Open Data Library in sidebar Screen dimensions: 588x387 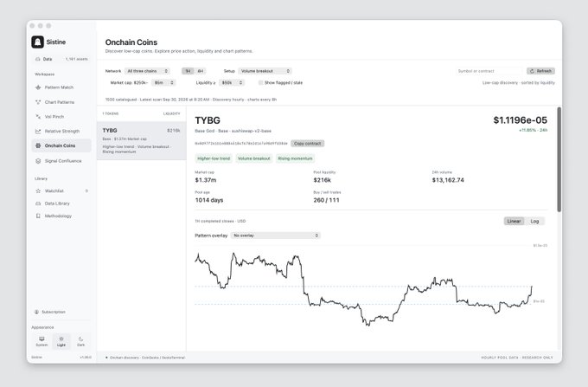[x=61, y=203]
